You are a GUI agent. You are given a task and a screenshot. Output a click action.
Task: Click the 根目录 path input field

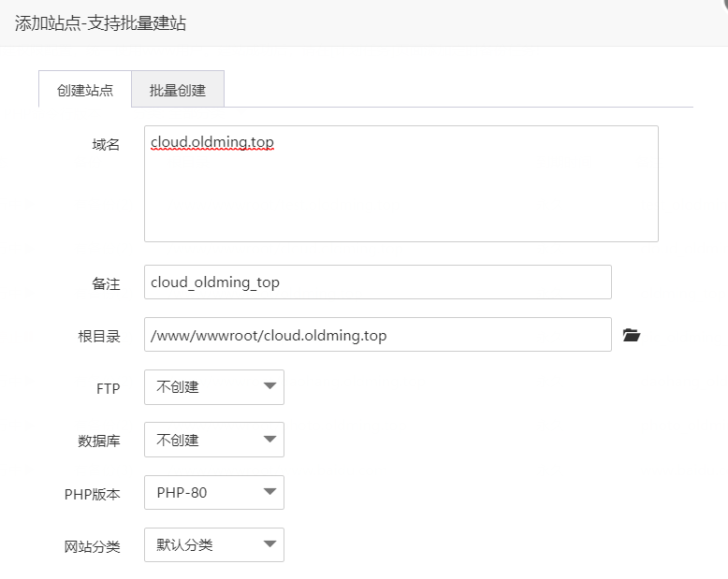click(377, 335)
